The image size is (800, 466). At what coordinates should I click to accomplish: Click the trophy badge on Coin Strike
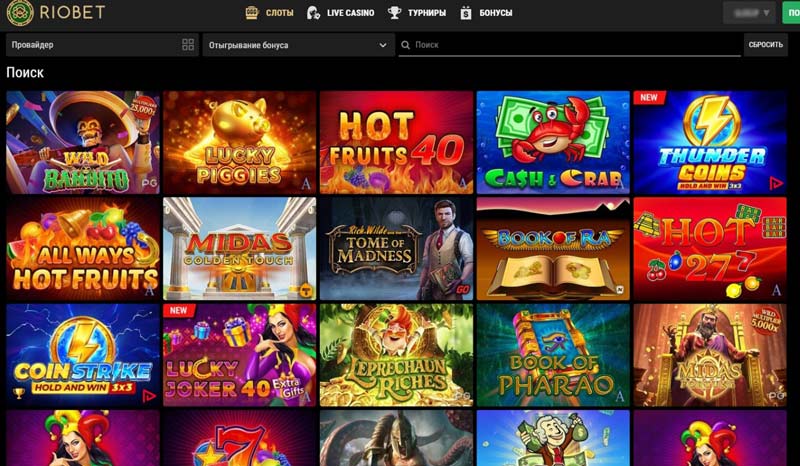19,394
